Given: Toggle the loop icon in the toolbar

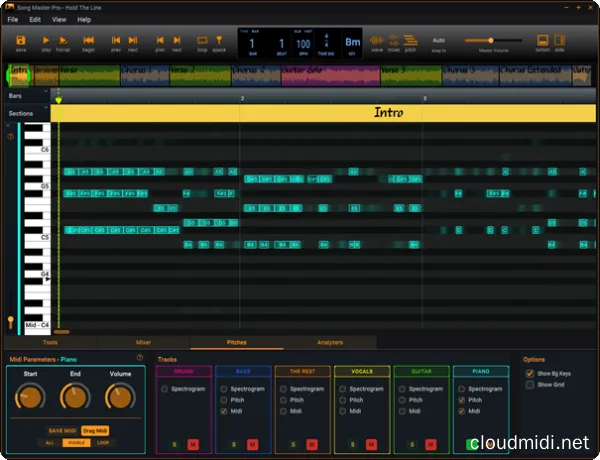Looking at the screenshot, I should coord(202,41).
